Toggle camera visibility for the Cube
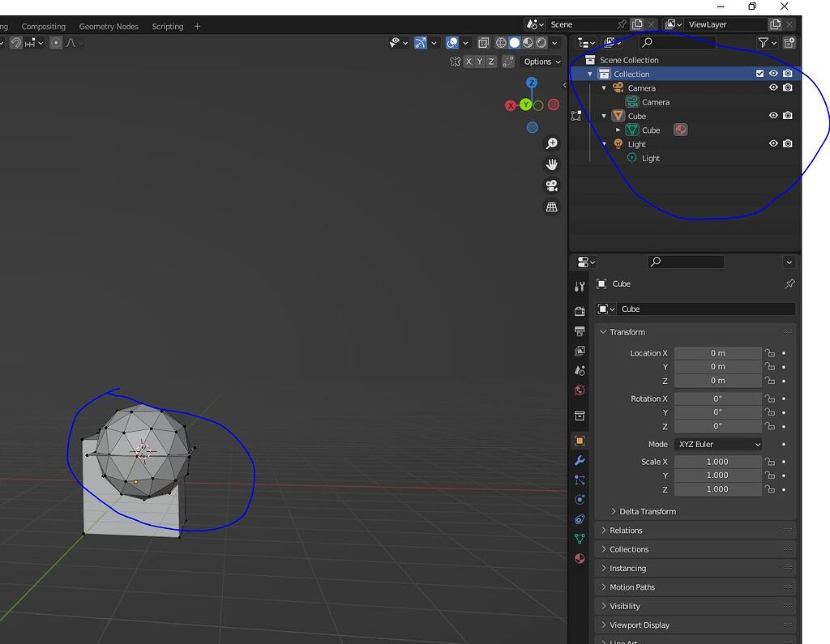The image size is (830, 644). [x=788, y=115]
